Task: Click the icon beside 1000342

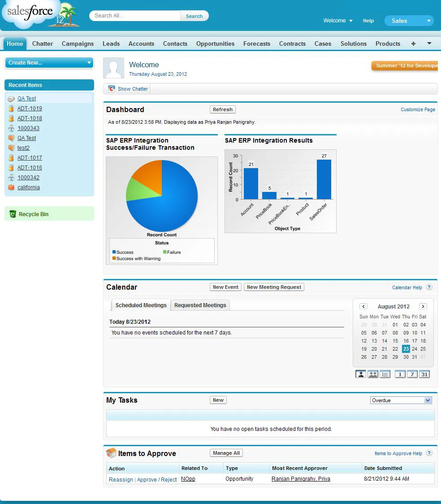Action: click(x=11, y=178)
